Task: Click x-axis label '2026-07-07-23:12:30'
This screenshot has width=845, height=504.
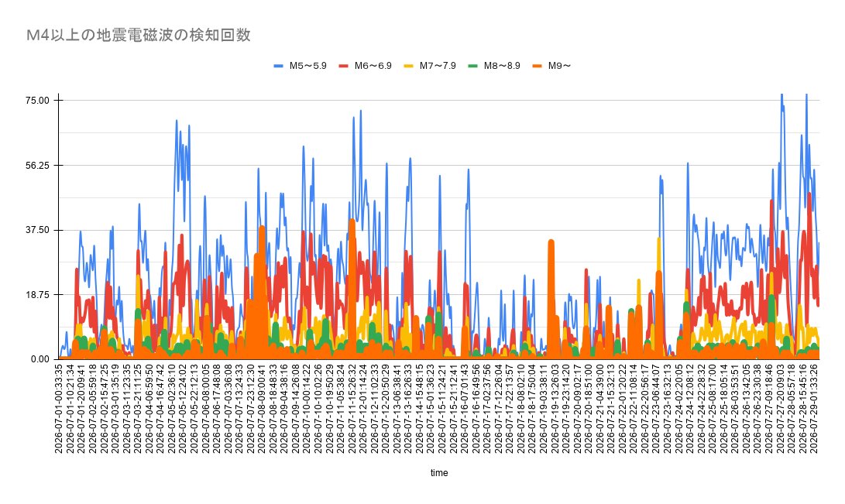Action: (251, 409)
